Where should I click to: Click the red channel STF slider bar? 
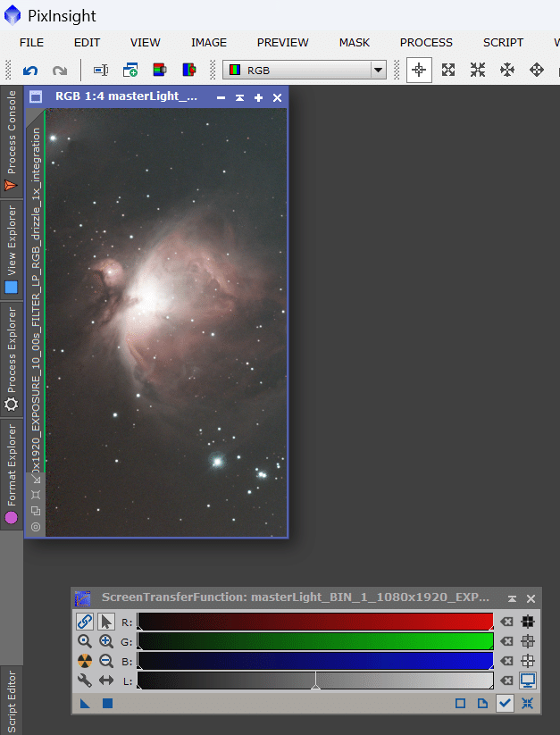point(315,622)
